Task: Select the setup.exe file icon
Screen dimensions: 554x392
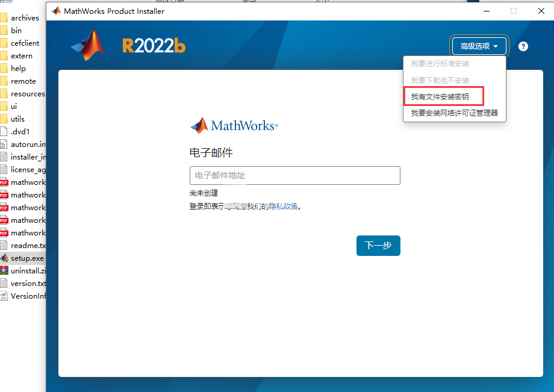Action: tap(4, 258)
